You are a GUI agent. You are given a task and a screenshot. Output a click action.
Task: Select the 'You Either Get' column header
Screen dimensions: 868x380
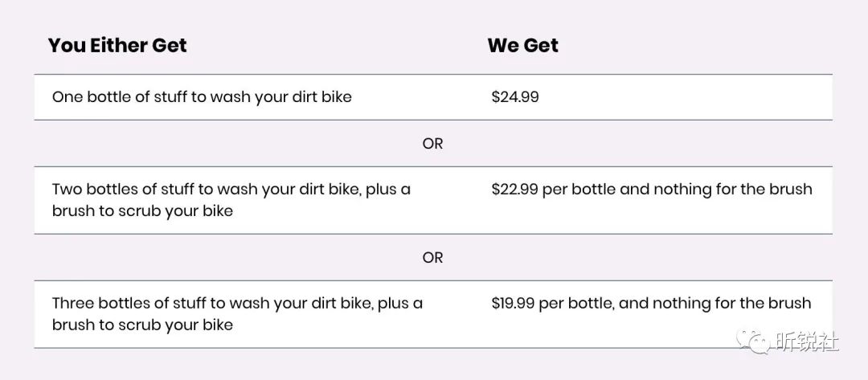click(x=117, y=45)
